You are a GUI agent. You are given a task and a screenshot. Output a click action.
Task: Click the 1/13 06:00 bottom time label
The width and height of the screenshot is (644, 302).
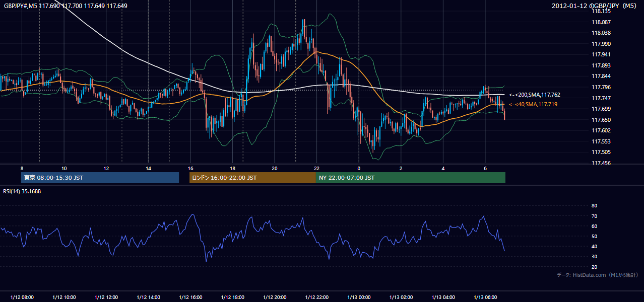click(485, 297)
